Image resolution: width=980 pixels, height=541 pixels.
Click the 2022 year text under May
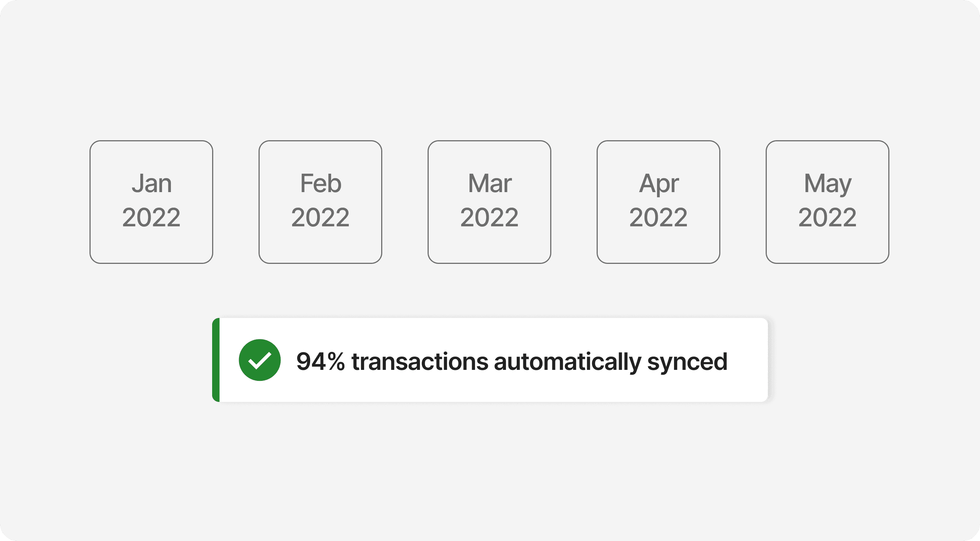[x=827, y=218]
